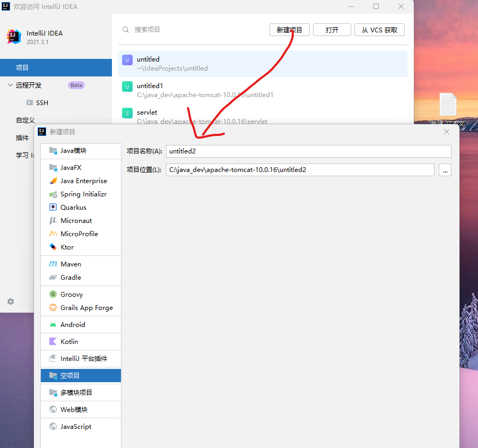478x448 pixels.
Task: Select MicroProfile label in list
Action: (x=79, y=234)
